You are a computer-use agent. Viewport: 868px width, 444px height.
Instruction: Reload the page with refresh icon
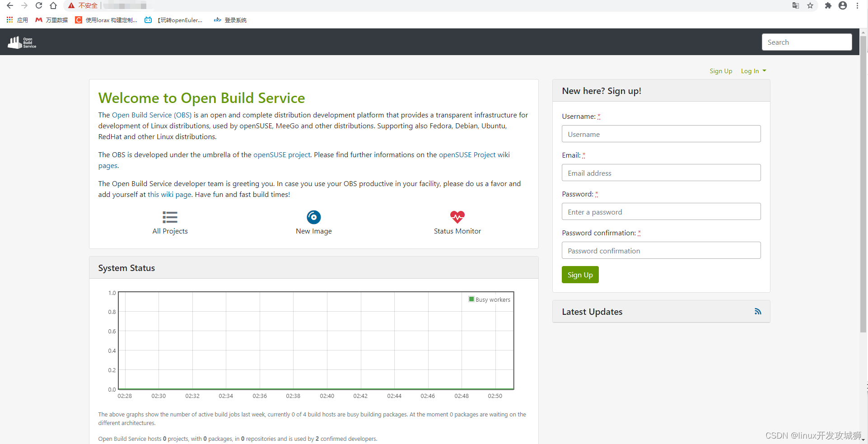(x=39, y=5)
